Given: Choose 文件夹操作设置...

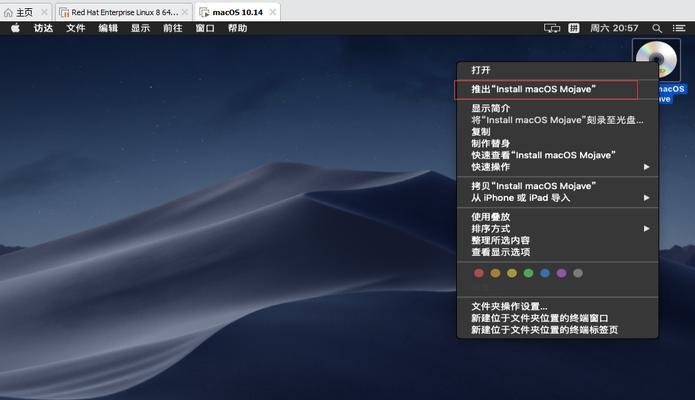Looking at the screenshot, I should pyautogui.click(x=558, y=306).
